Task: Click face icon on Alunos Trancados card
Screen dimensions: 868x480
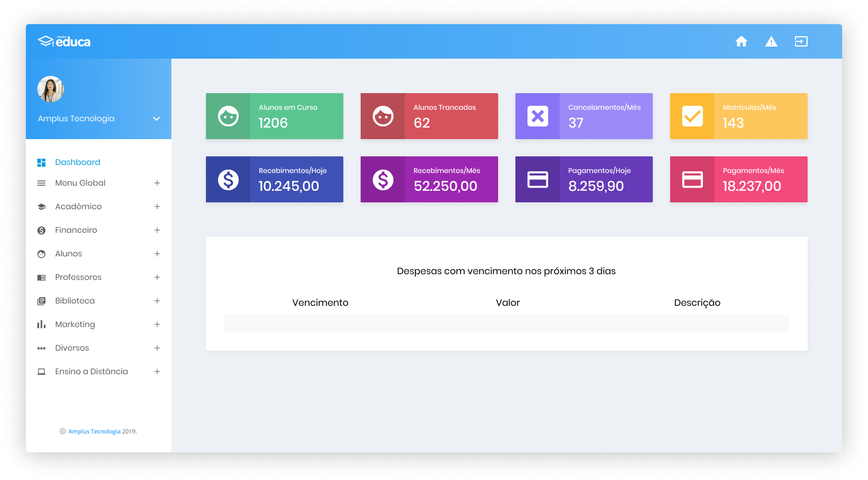Action: 383,116
